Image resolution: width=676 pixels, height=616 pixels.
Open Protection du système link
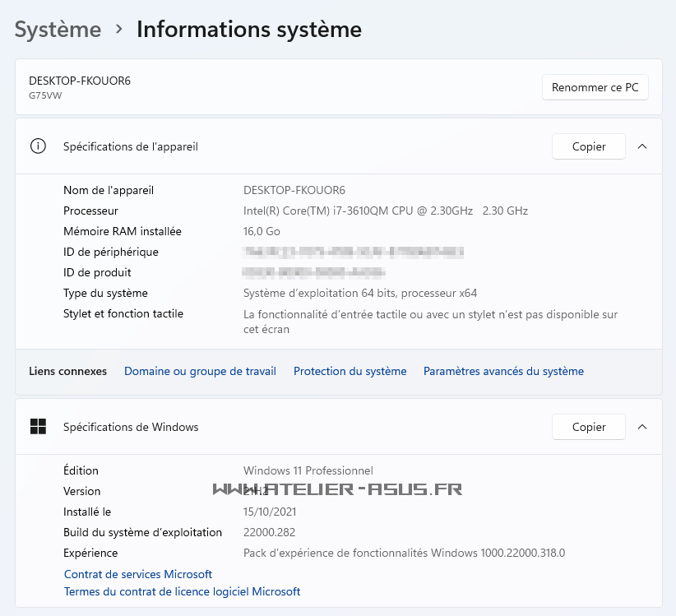[x=350, y=371]
